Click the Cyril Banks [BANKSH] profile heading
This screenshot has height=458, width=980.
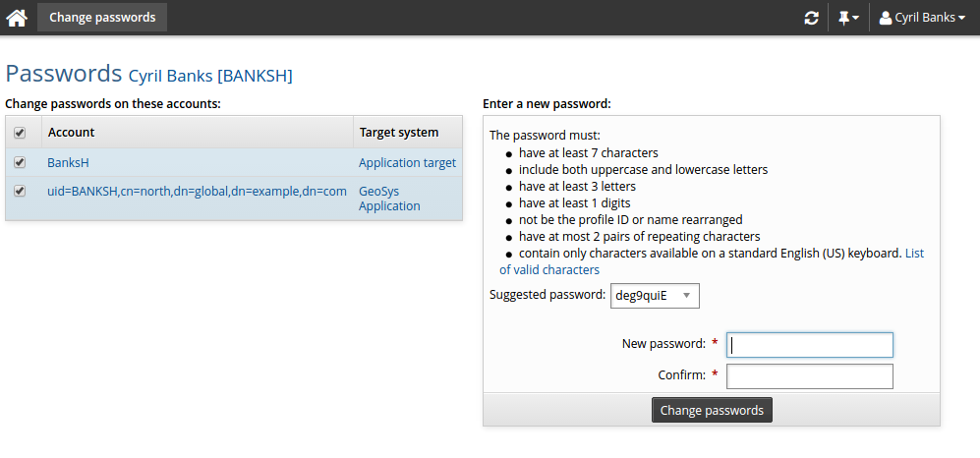pos(210,76)
